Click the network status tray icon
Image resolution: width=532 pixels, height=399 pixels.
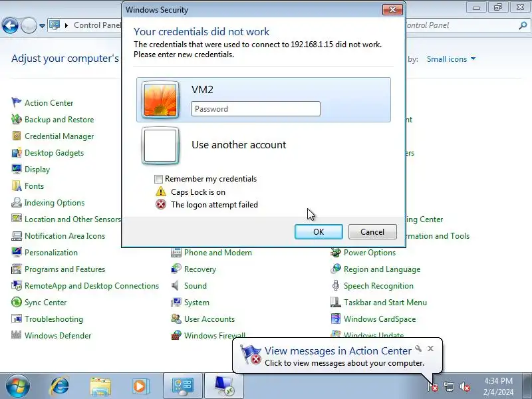point(449,386)
